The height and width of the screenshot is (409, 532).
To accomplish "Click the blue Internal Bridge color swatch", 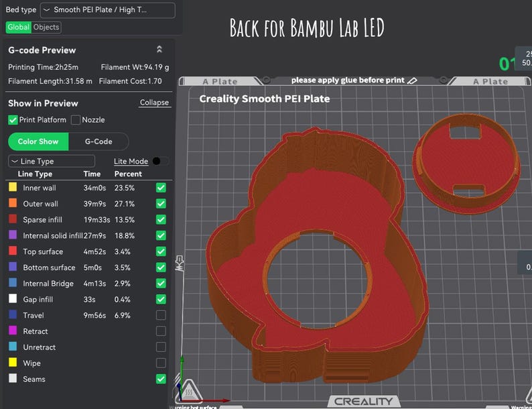I will pyautogui.click(x=13, y=283).
